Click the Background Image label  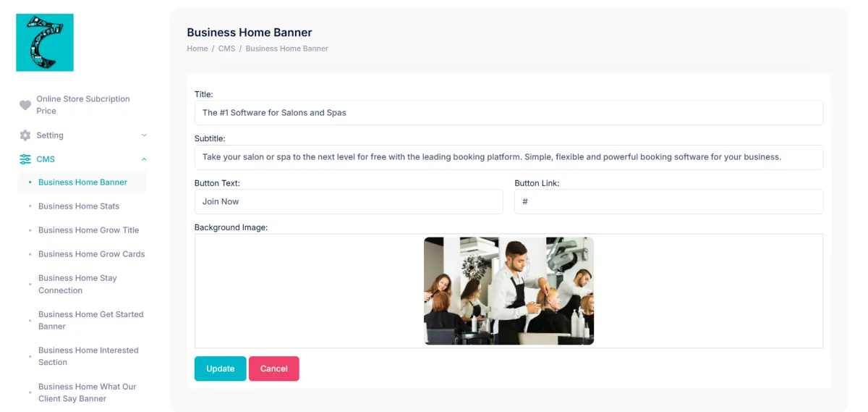[231, 227]
